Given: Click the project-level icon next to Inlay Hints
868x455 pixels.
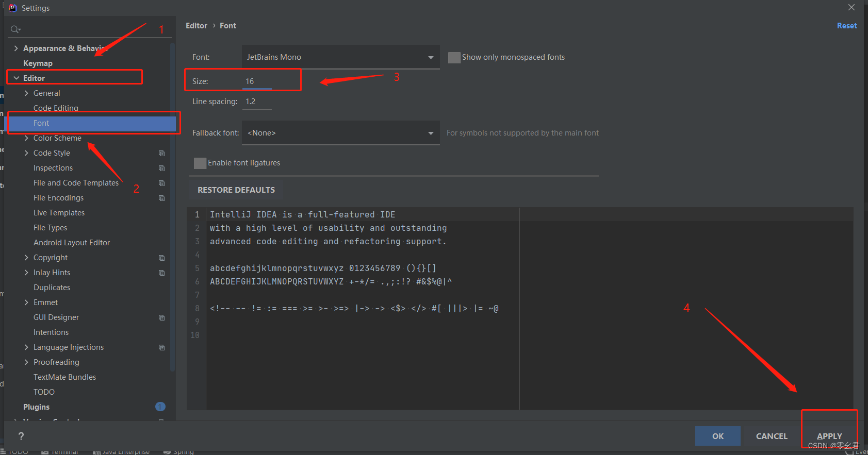Looking at the screenshot, I should pyautogui.click(x=161, y=273).
